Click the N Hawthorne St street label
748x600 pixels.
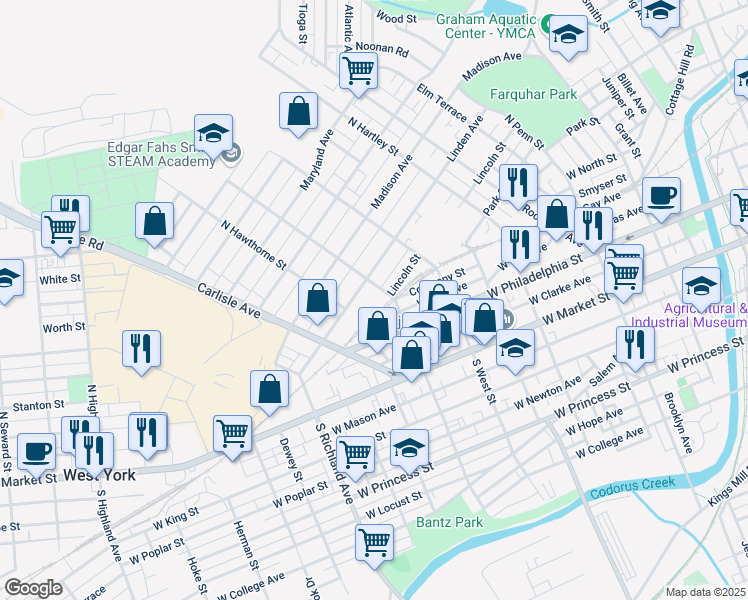coord(253,245)
